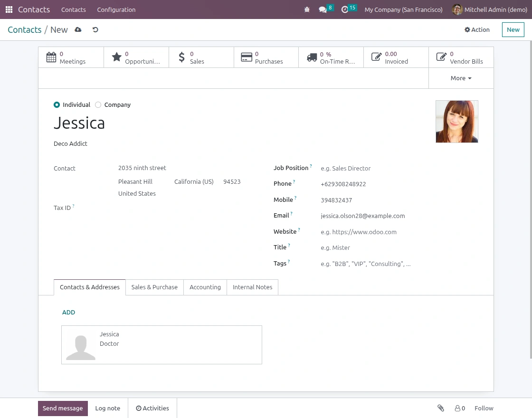Image resolution: width=532 pixels, height=418 pixels.
Task: Open the Mitchell Admin user menu
Action: point(490,9)
